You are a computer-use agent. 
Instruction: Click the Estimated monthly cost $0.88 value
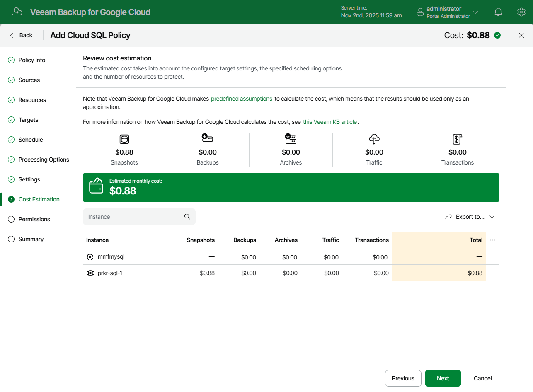coord(123,191)
